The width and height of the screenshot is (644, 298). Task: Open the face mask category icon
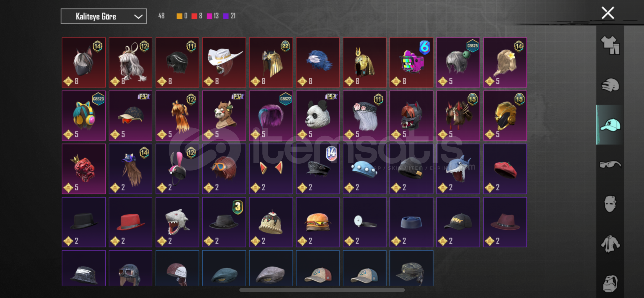tap(610, 204)
